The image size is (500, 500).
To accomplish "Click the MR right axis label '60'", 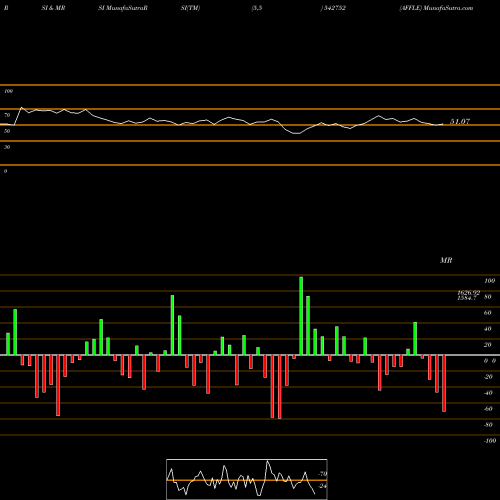I will click(487, 313).
